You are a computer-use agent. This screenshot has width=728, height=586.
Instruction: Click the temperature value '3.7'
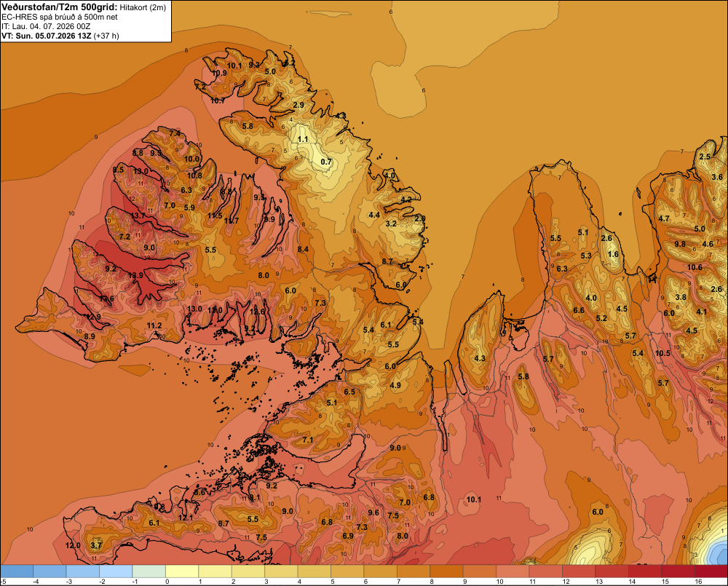pyautogui.click(x=96, y=546)
